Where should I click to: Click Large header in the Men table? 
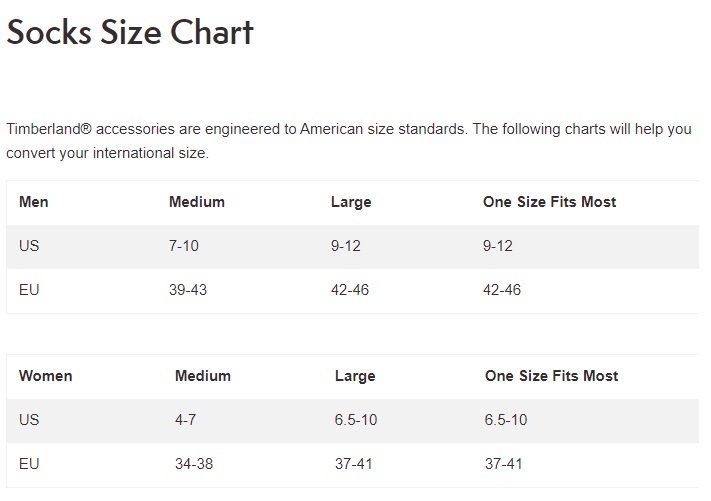point(351,202)
